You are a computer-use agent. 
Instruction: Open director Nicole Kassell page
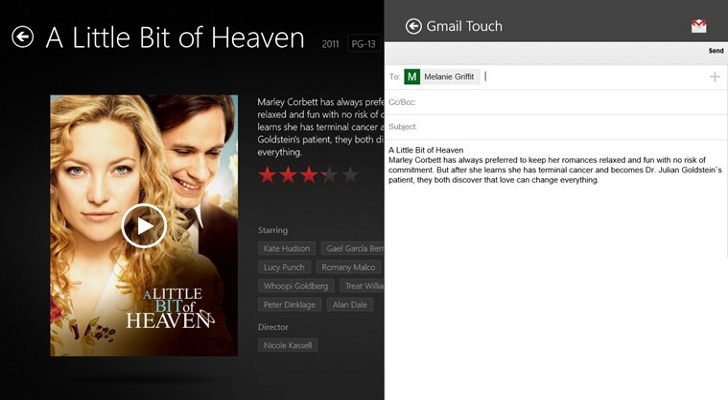pos(287,345)
